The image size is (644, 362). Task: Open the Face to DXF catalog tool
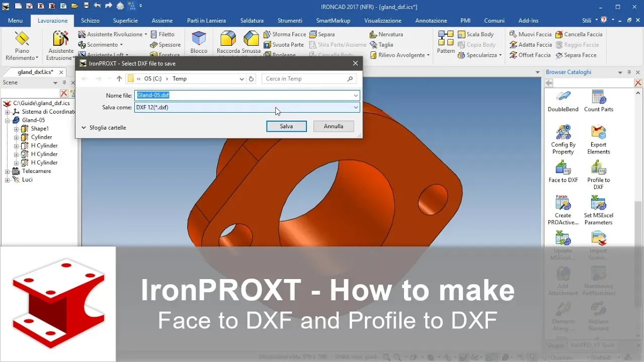(x=563, y=171)
